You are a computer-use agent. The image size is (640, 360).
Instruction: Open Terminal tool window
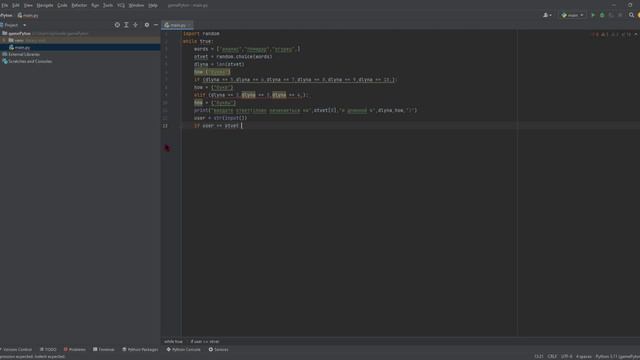pyautogui.click(x=104, y=349)
